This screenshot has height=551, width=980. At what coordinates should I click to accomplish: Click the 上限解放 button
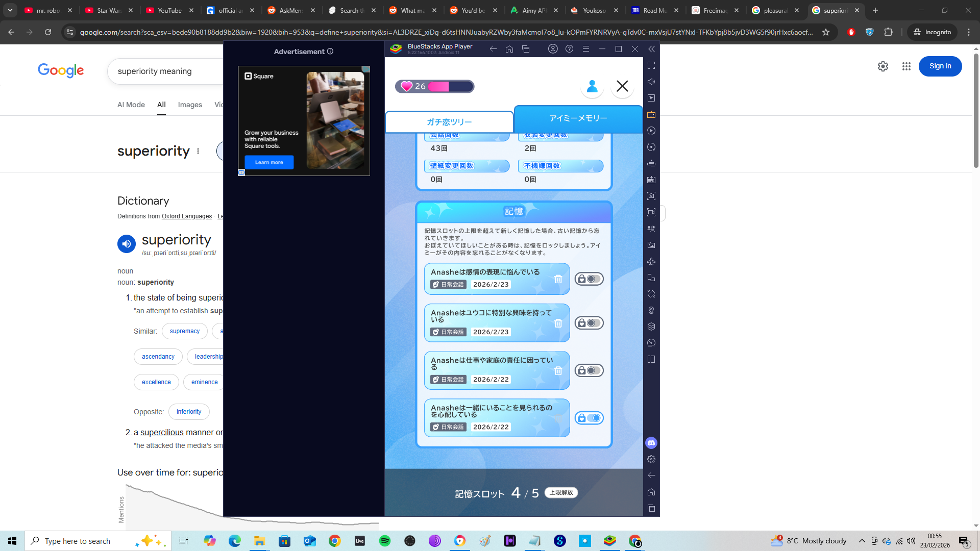561,492
